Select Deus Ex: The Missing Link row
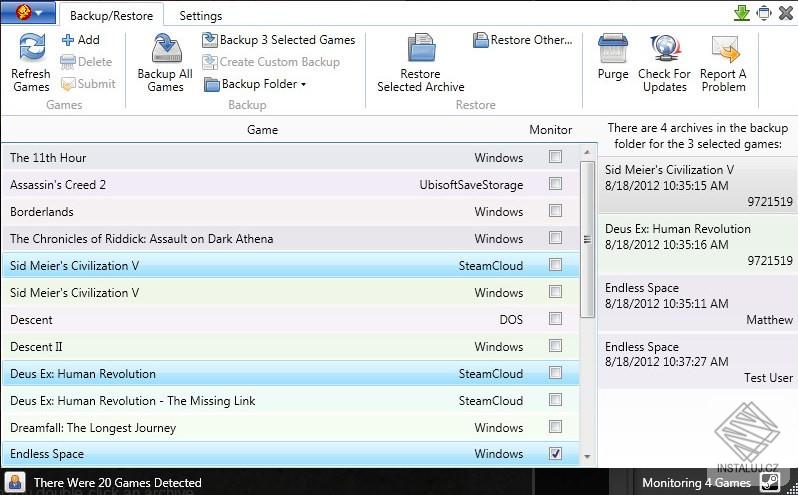The image size is (798, 495). 291,400
